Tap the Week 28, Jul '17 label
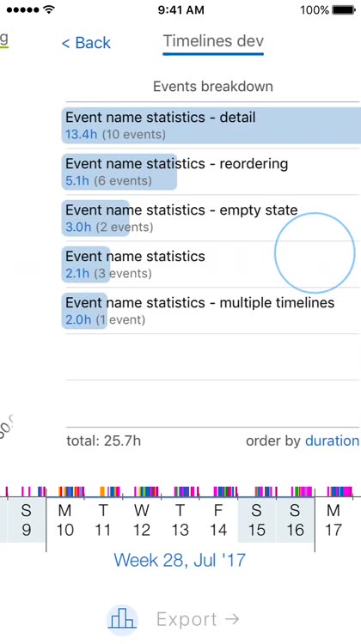361x644 pixels. 180,560
